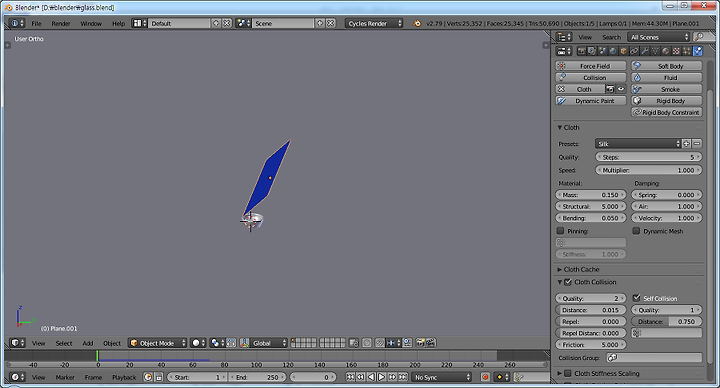Open the Help menu
The width and height of the screenshot is (720, 388).
coord(118,23)
